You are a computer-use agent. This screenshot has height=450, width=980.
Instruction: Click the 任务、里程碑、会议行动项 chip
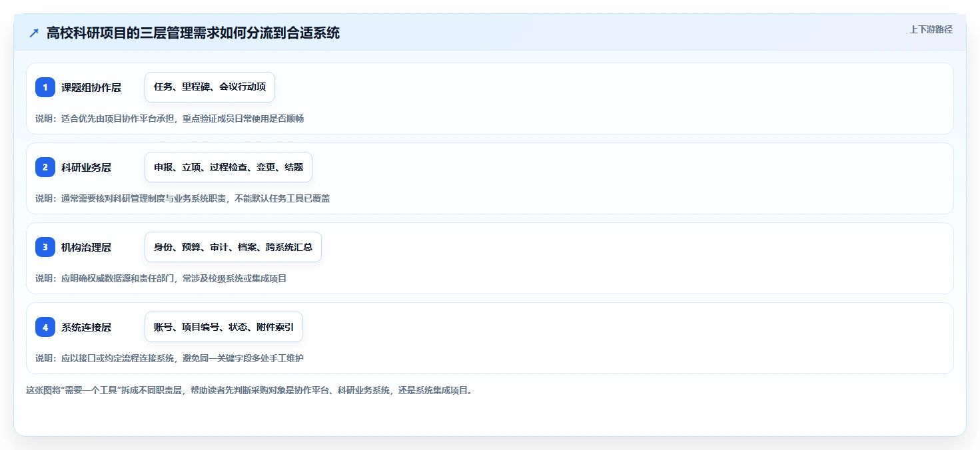coord(210,87)
